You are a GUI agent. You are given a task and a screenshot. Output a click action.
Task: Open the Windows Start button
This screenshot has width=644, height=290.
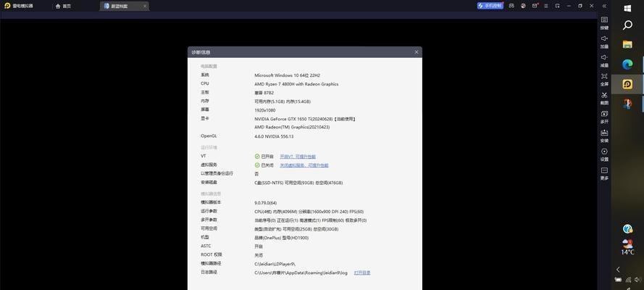627,8
